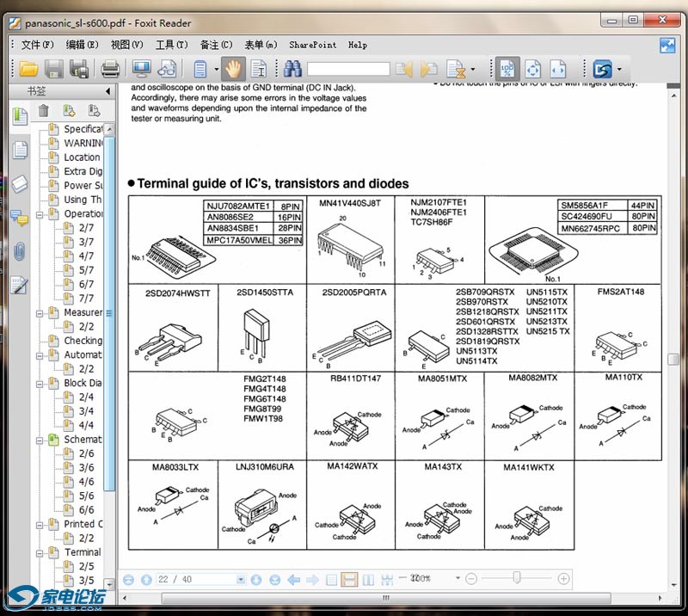This screenshot has width=688, height=616.
Task: Save the document using the floppy icon
Action: pyautogui.click(x=54, y=69)
